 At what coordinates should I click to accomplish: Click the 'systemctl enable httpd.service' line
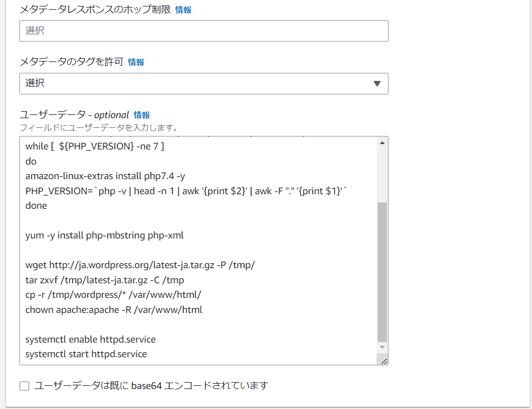[91, 339]
